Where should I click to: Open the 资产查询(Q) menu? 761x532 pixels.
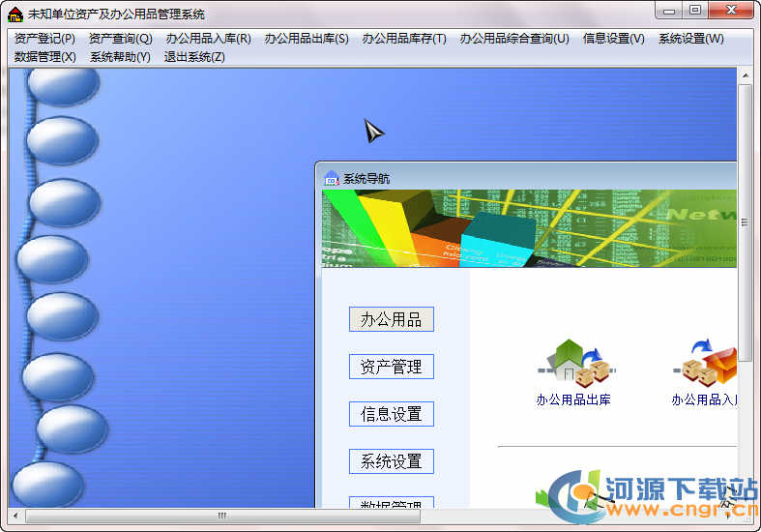pos(120,39)
